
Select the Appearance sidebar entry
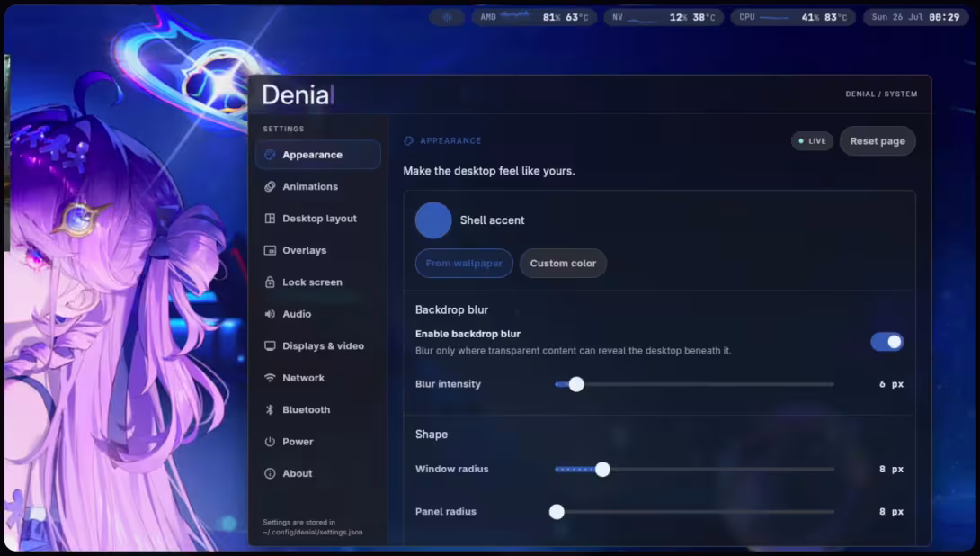pos(317,155)
